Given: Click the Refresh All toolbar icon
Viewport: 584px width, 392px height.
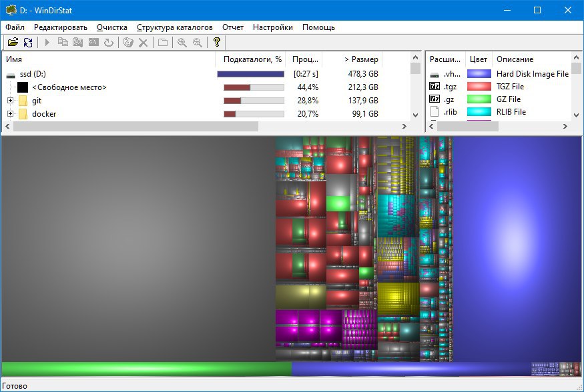Looking at the screenshot, I should [x=28, y=43].
